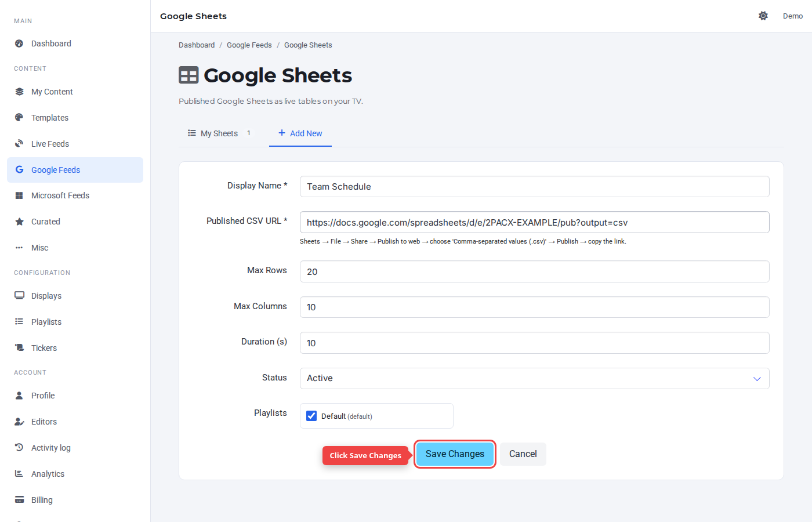Click the Microsoft Feeds windows icon
The height and width of the screenshot is (522, 812).
tap(19, 195)
